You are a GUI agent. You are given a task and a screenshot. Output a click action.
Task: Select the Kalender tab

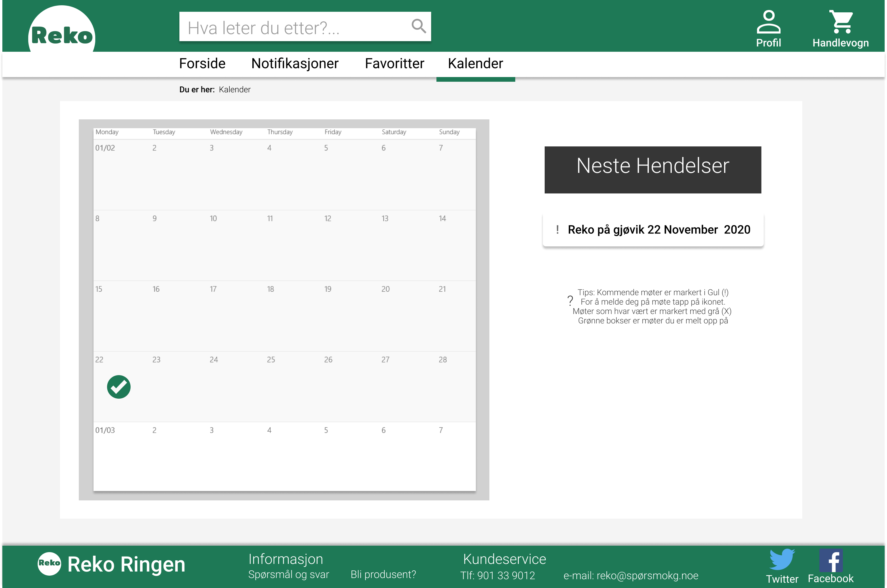pyautogui.click(x=476, y=64)
